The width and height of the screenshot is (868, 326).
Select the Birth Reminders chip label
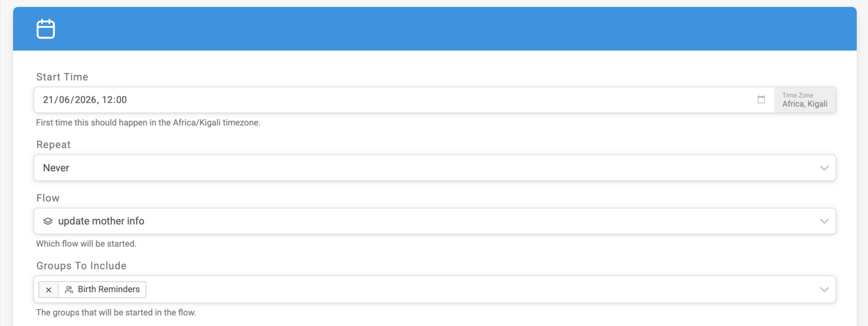(x=108, y=290)
